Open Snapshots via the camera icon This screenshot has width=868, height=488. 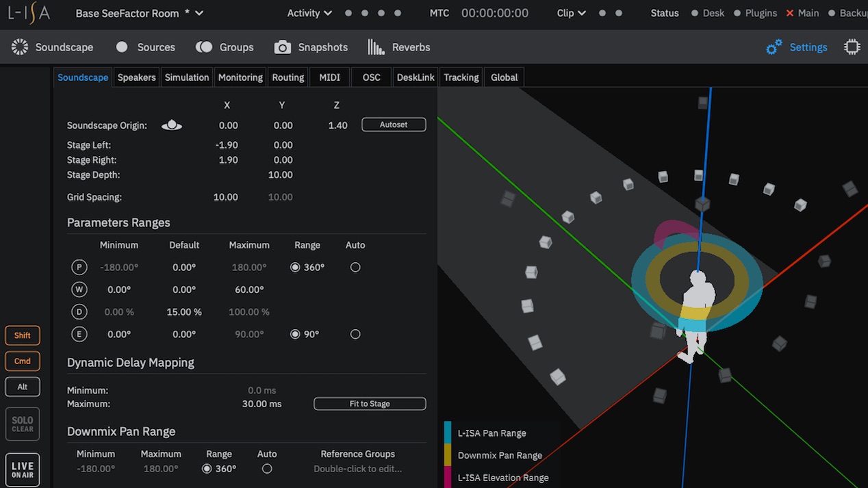coord(310,47)
